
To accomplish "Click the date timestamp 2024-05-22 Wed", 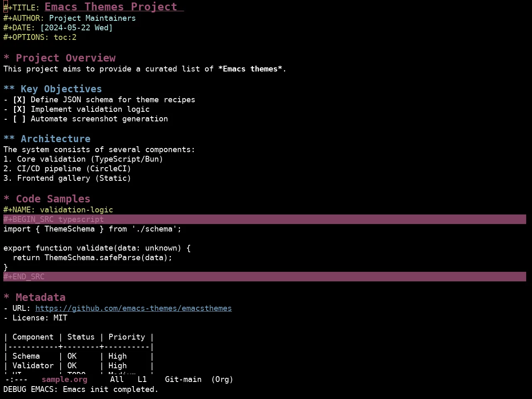I will [x=76, y=28].
